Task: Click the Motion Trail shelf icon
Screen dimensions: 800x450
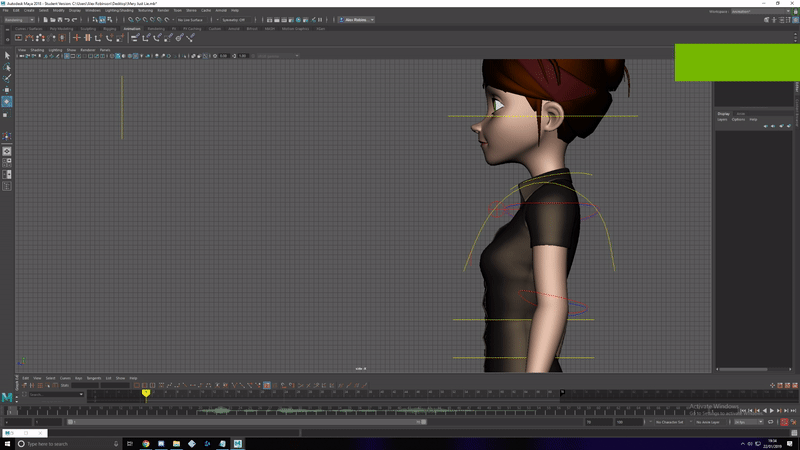Action: pos(30,37)
